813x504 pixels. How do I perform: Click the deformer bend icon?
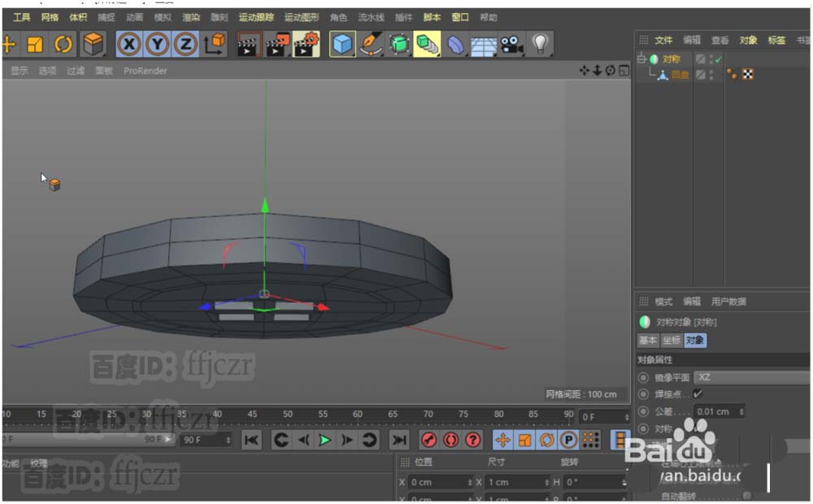[x=456, y=44]
